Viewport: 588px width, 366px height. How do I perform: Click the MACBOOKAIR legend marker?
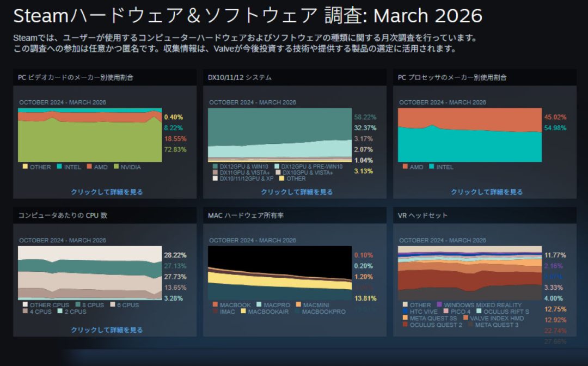tap(243, 312)
